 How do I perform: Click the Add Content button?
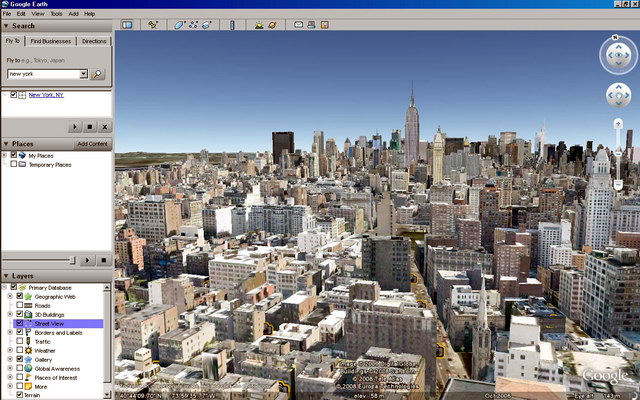click(x=92, y=144)
